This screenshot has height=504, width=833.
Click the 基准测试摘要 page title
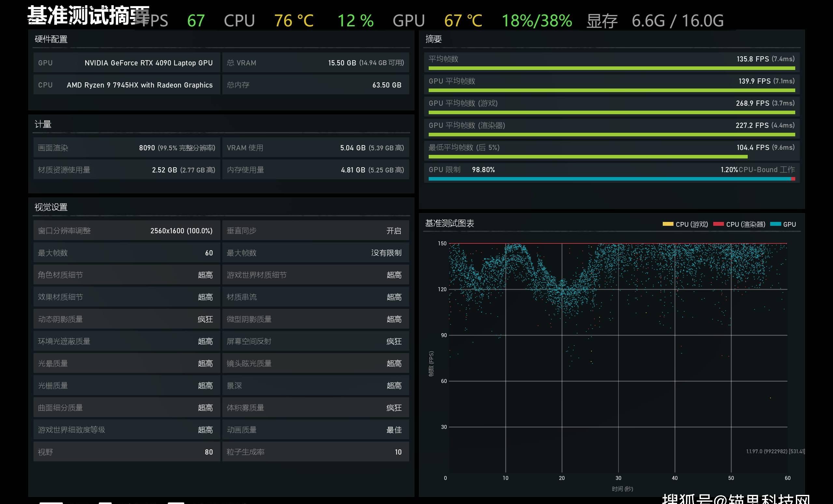coord(88,16)
